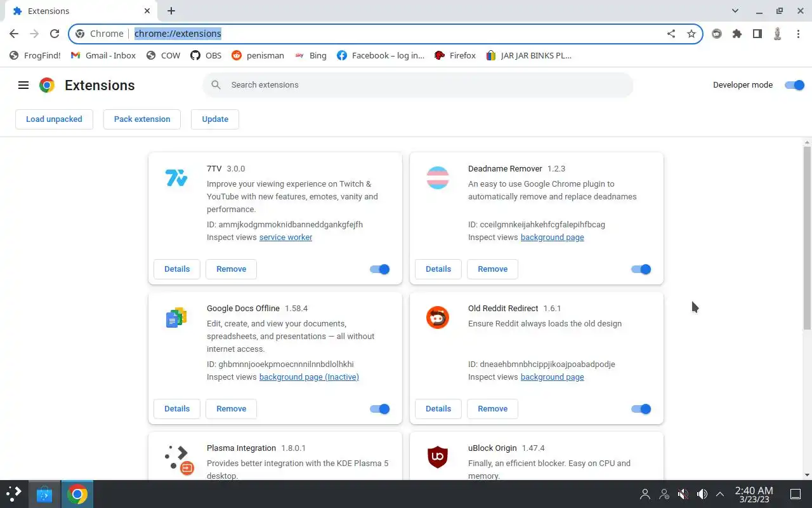Viewport: 812px width, 508px height.
Task: Open the KDE application launcher
Action: click(x=14, y=494)
